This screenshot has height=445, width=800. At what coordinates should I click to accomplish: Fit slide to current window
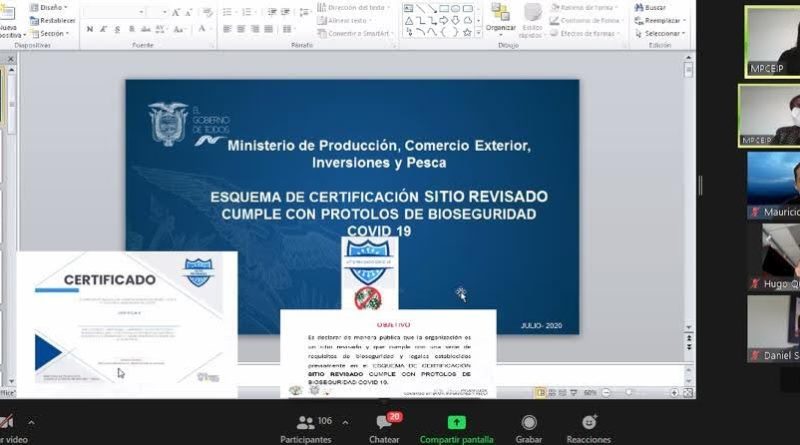[688, 392]
